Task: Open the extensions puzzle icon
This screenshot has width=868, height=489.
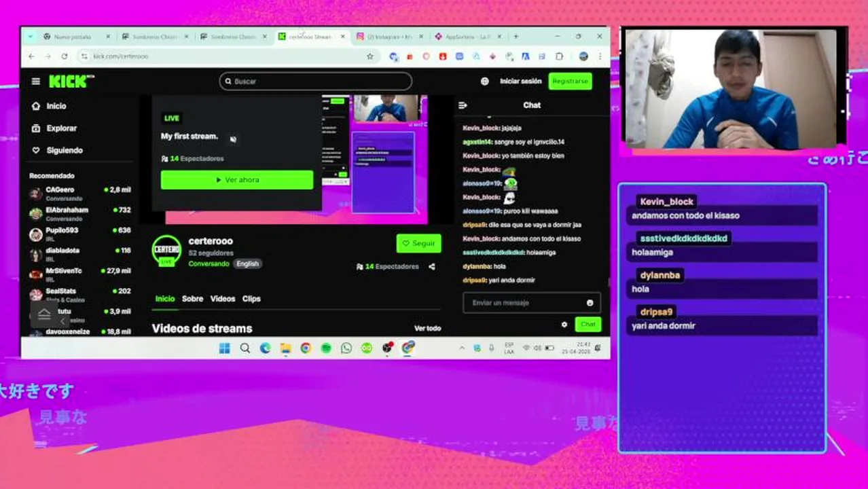Action: point(559,56)
